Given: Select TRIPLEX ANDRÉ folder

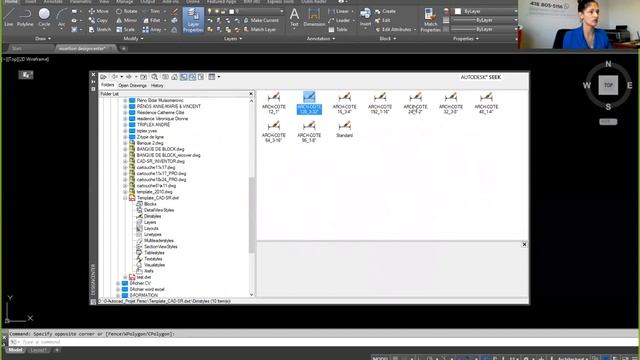Looking at the screenshot, I should pos(153,125).
